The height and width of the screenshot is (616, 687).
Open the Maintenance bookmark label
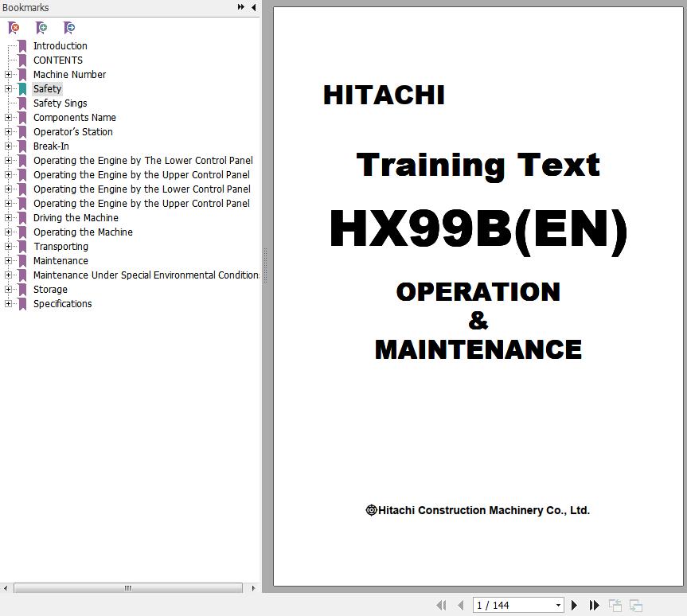tap(61, 261)
